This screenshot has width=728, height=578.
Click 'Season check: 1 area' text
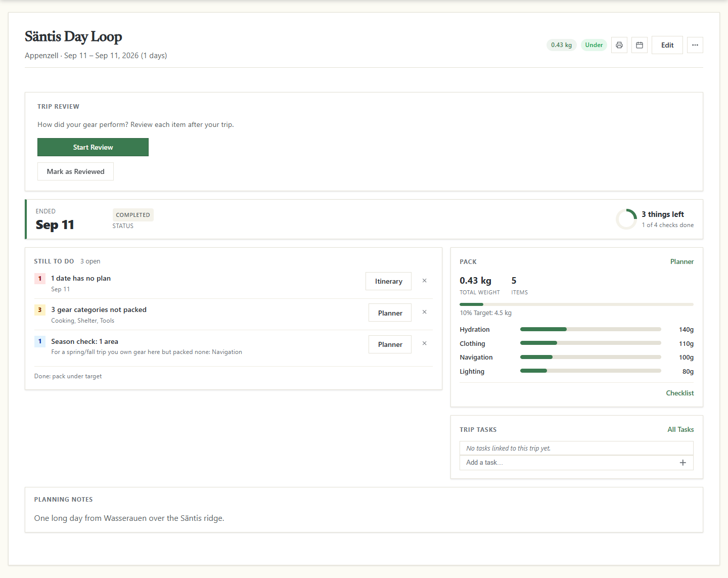[x=84, y=341]
